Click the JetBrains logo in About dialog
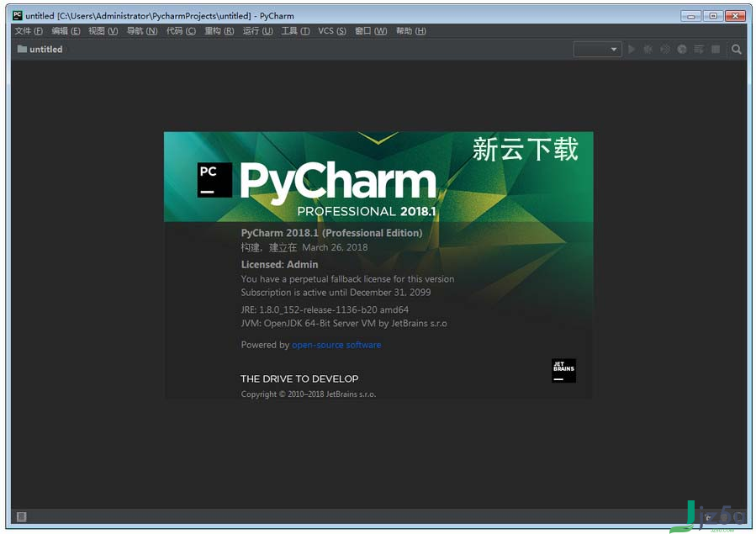Image resolution: width=756 pixels, height=534 pixels. click(x=563, y=371)
